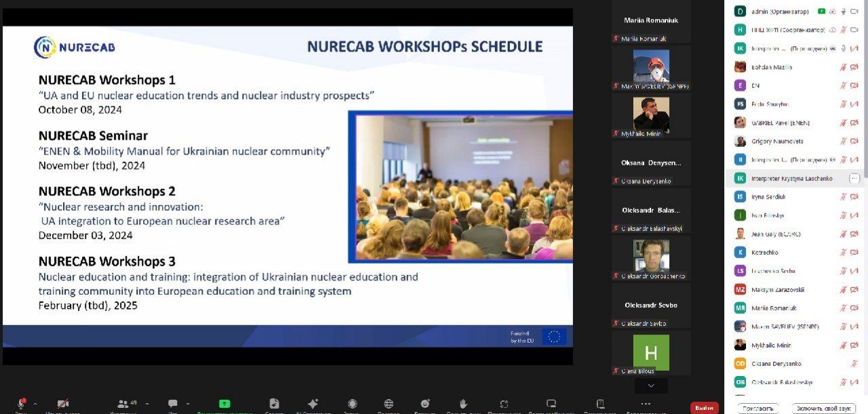Open participants options arrow beside participant count

coord(147,403)
